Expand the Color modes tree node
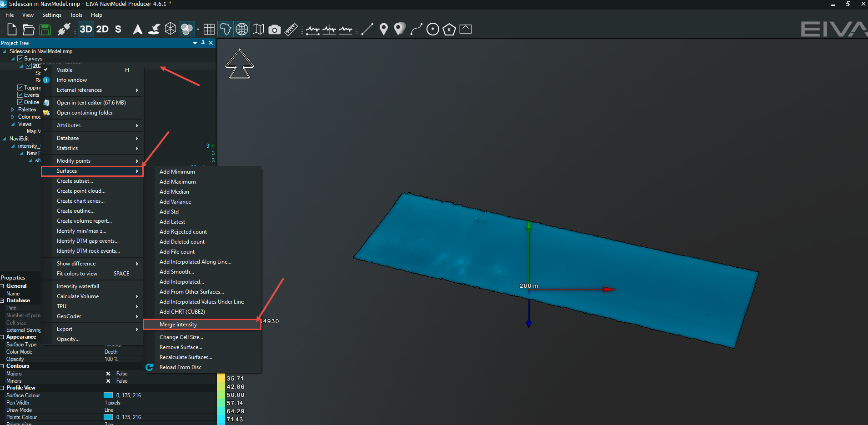 pos(13,117)
